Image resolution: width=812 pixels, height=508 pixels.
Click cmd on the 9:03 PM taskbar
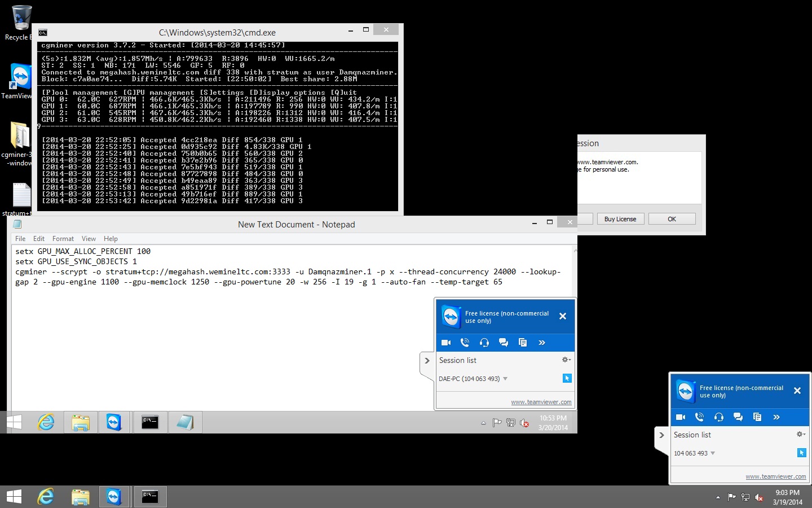click(x=150, y=497)
